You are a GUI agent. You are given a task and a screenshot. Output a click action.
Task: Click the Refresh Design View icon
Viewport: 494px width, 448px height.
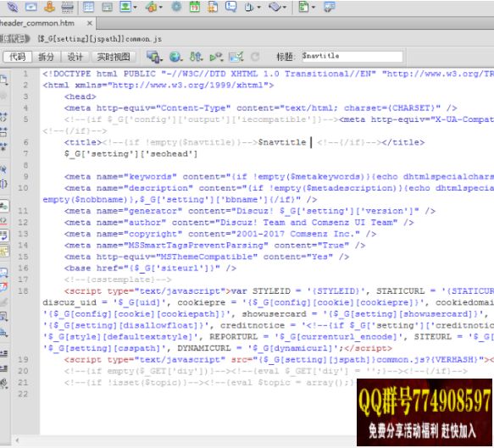[x=255, y=57]
